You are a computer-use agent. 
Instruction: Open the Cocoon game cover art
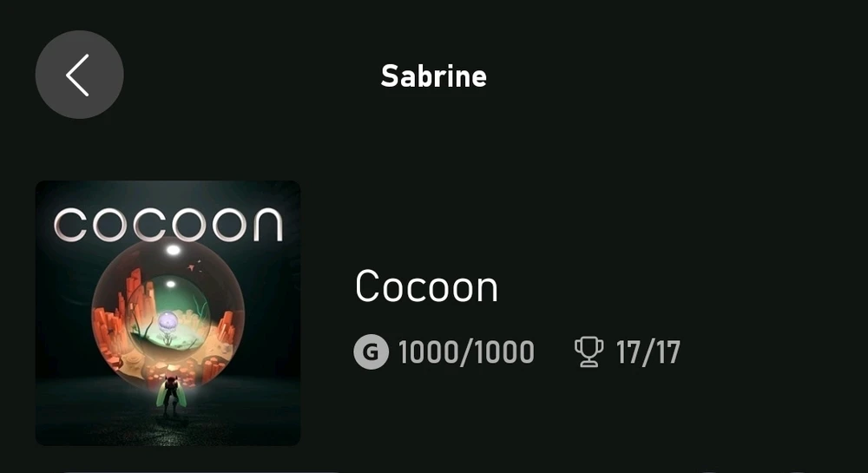coord(168,312)
